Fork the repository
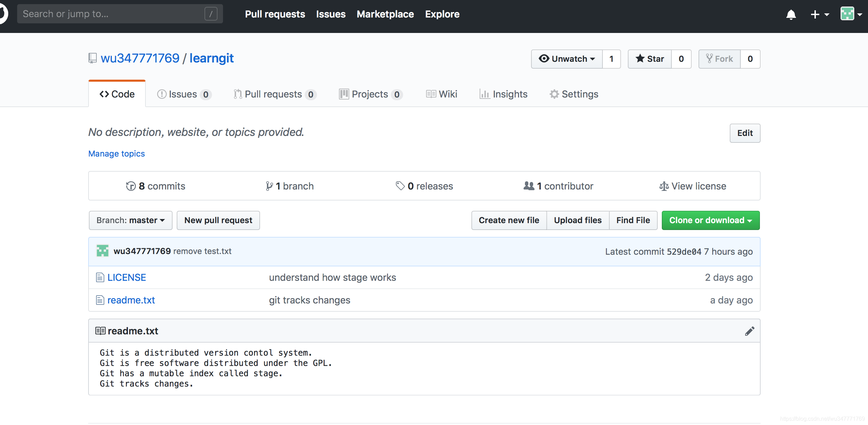 point(719,59)
